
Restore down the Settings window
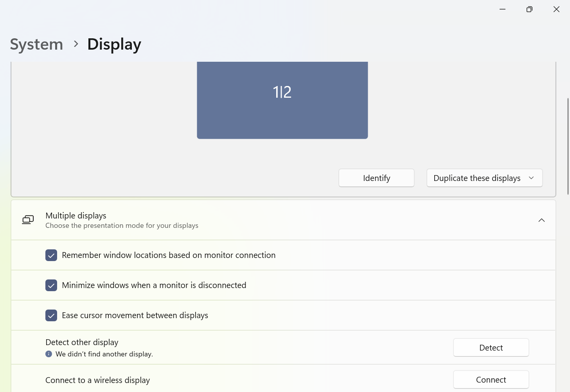[x=529, y=9]
